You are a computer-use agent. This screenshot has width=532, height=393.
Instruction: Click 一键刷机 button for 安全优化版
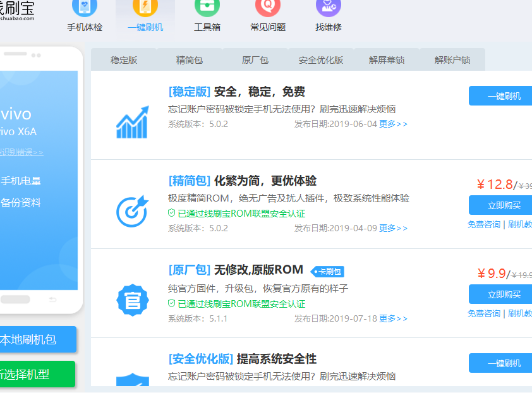tap(500, 363)
